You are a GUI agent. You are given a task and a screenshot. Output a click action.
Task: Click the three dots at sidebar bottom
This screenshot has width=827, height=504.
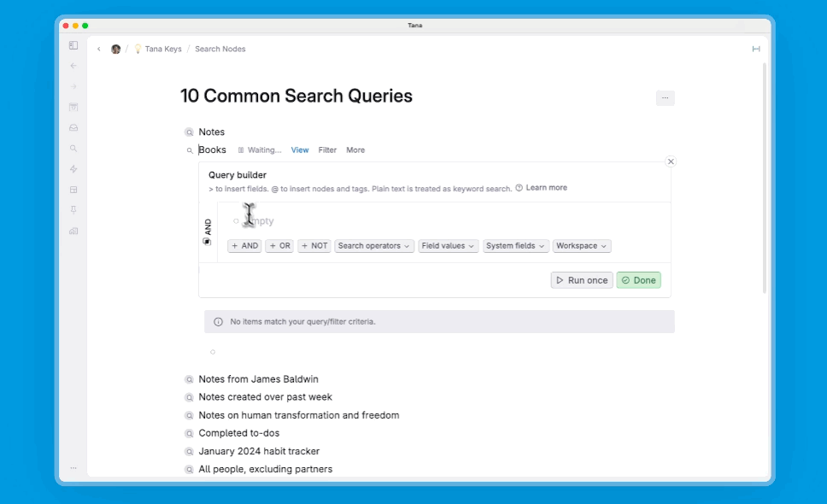pos(73,467)
